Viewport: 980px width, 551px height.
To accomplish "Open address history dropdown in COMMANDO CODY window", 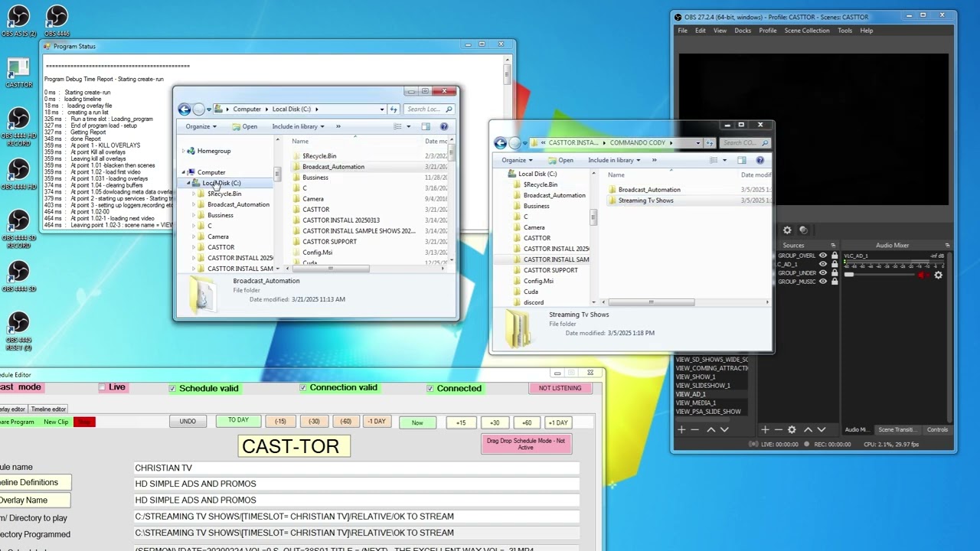I will [697, 142].
